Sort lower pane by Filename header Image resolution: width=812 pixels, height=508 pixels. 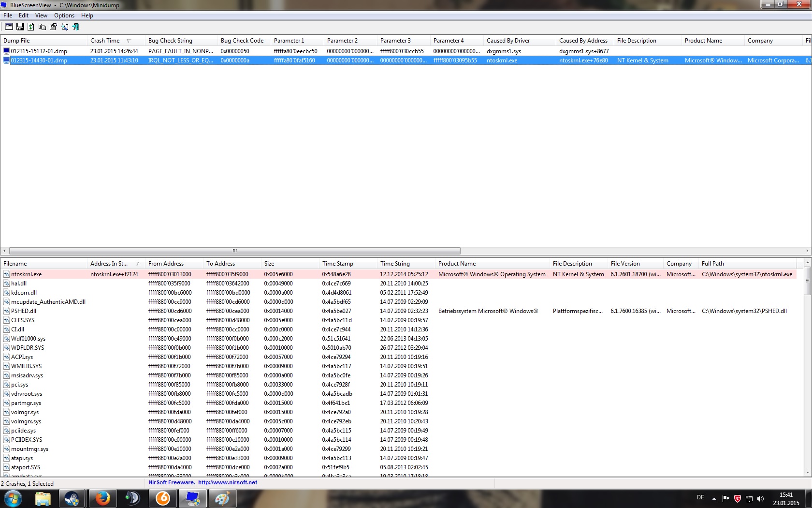pos(43,264)
